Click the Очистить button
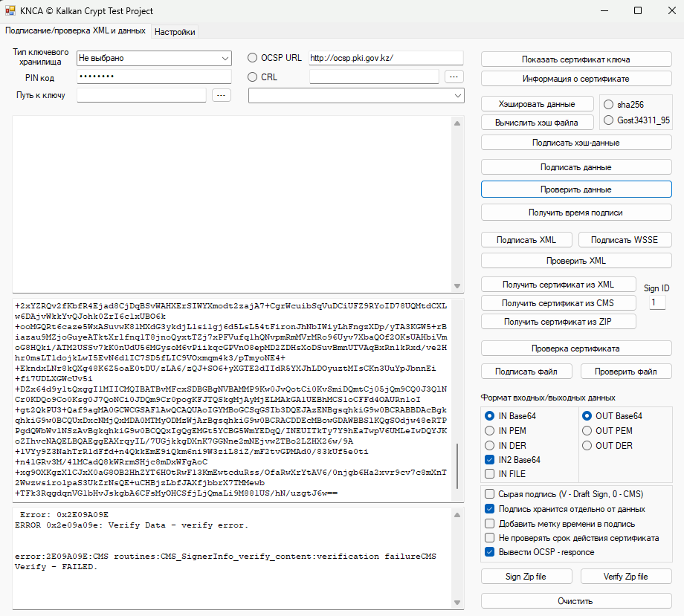This screenshot has width=684, height=616. coord(576,601)
